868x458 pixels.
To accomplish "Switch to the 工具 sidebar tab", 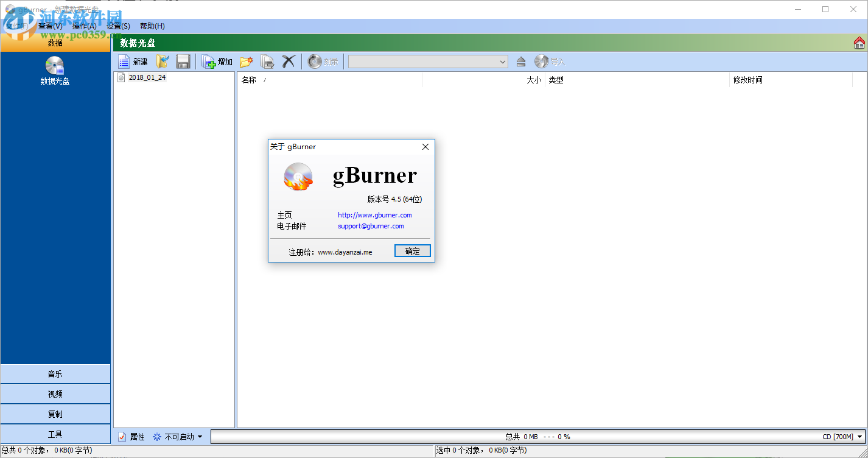I will pos(55,434).
